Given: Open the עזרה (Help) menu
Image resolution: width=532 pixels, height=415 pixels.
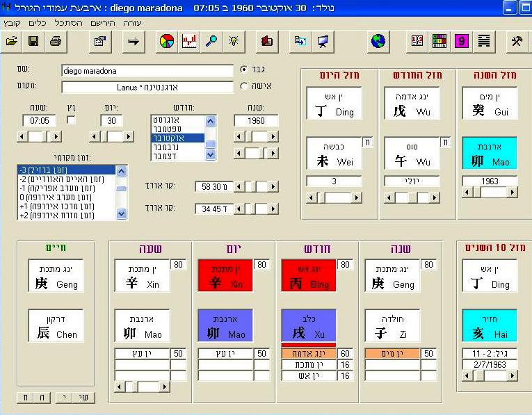Looking at the screenshot, I should click(132, 23).
